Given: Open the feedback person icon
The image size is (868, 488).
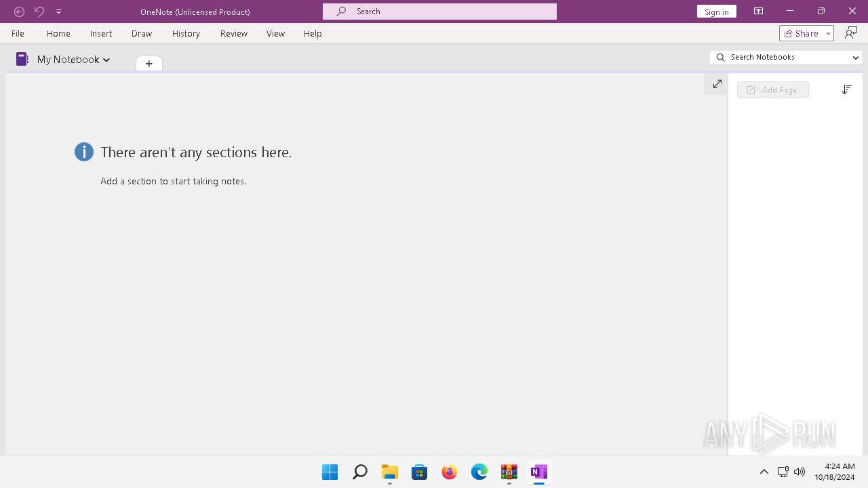Looking at the screenshot, I should (851, 33).
